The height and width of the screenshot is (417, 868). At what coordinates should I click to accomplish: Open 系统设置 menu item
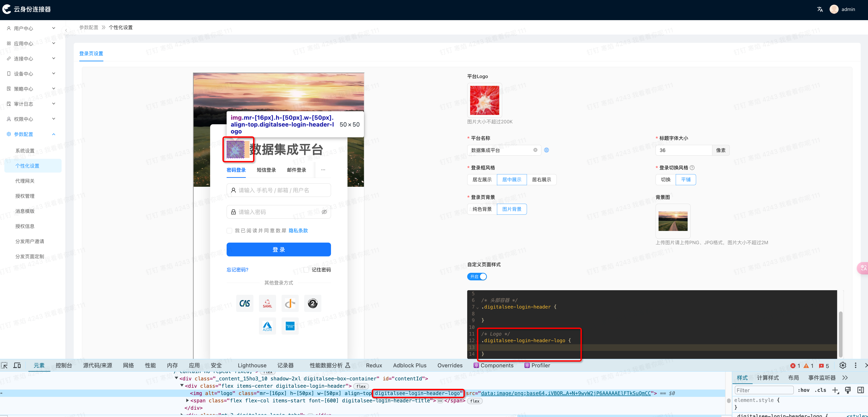click(25, 151)
